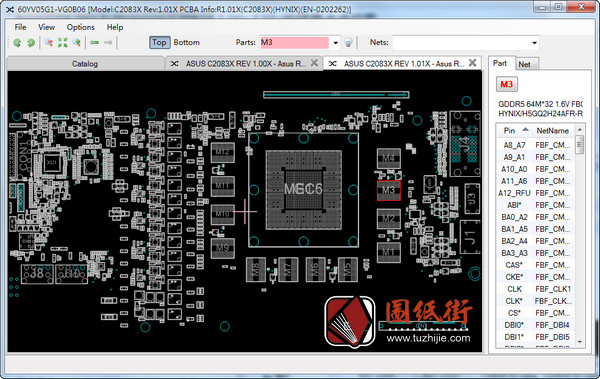This screenshot has width=600, height=379.
Task: Fit board to window with green arrows icon
Action: [x=63, y=42]
